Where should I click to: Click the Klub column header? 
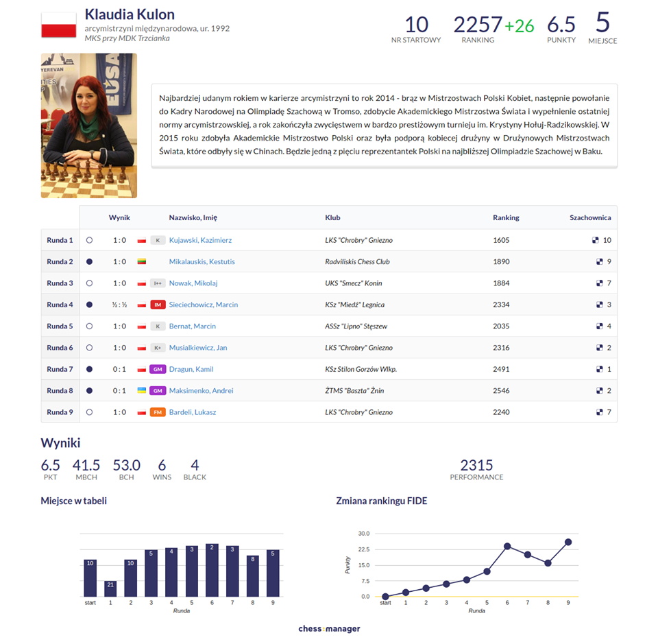click(x=332, y=217)
